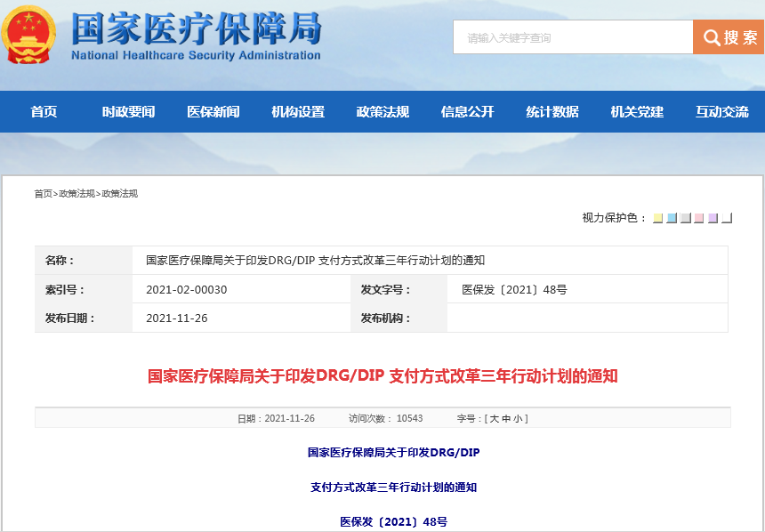Click the 发布机构 label cell
Viewport: 765px width, 532px height.
click(x=399, y=318)
